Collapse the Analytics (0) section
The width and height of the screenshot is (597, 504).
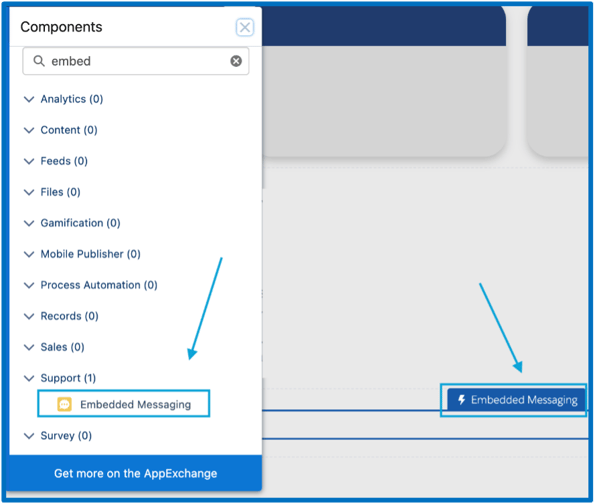pyautogui.click(x=29, y=99)
